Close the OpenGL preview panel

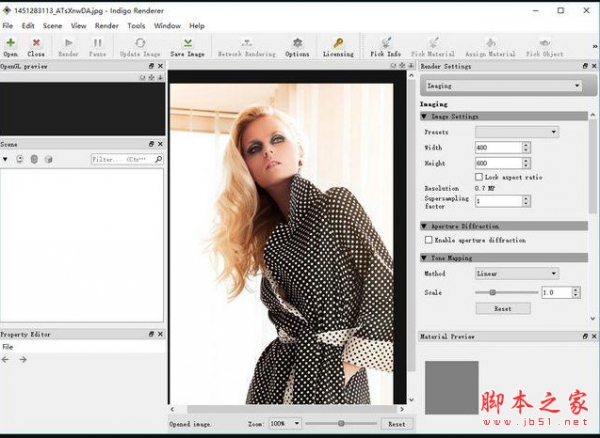[160, 66]
